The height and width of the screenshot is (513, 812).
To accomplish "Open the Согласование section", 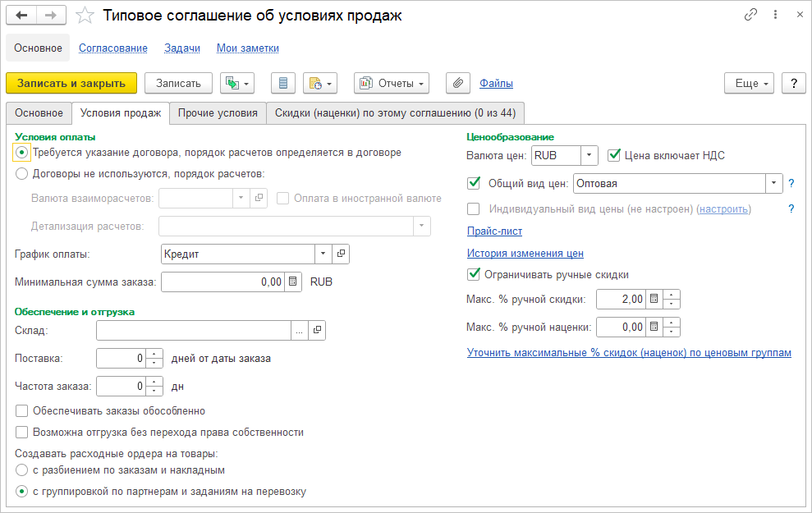I will [113, 48].
